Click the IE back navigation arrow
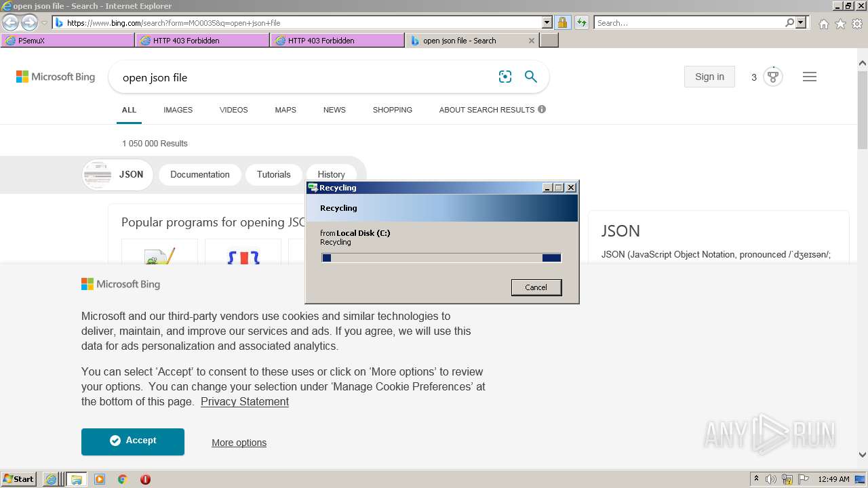This screenshot has width=868, height=488. pos(11,23)
